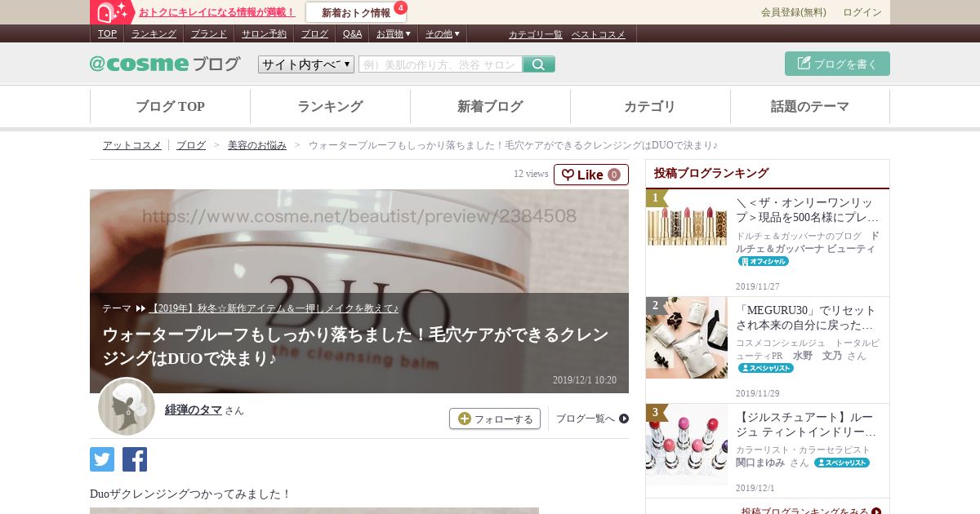Image resolution: width=980 pixels, height=514 pixels.
Task: Select the ブログ TOP tab
Action: [x=170, y=107]
